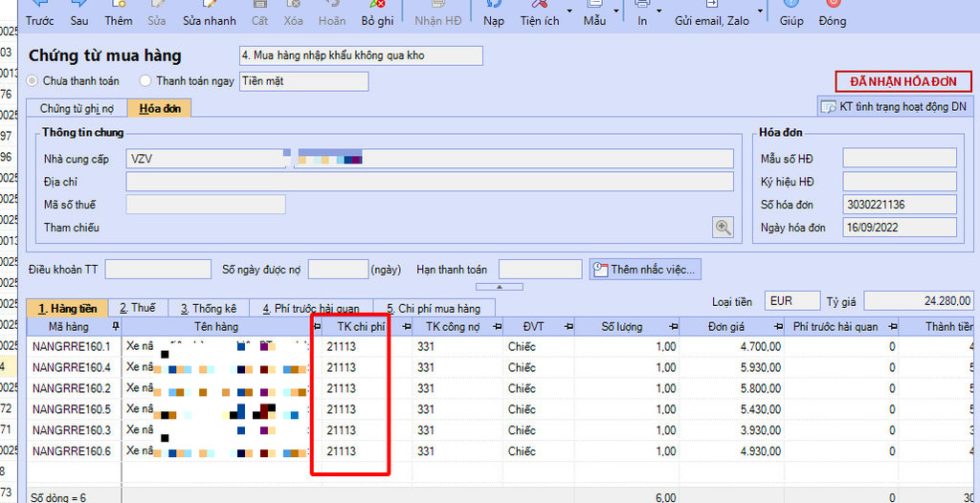Image resolution: width=980 pixels, height=503 pixels.
Task: Click pin icon on ĐVT column
Action: click(x=568, y=326)
